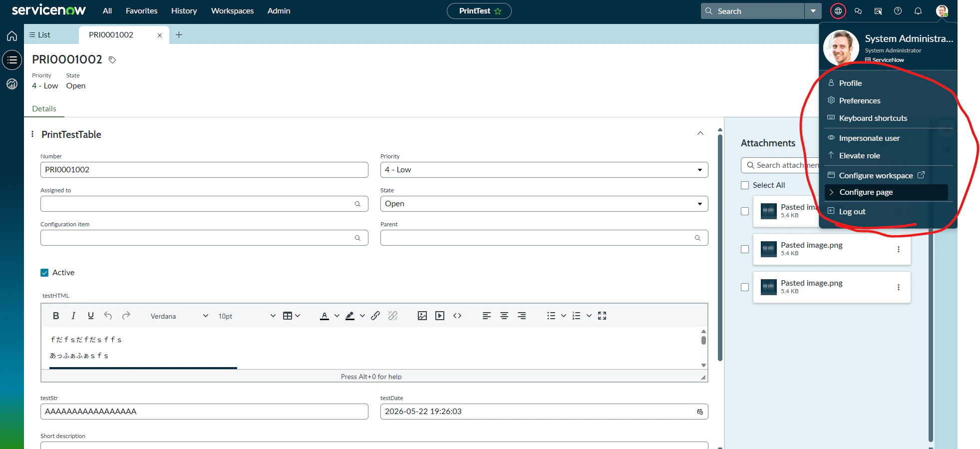Click the Bold formatting icon
Image resolution: width=980 pixels, height=449 pixels.
pyautogui.click(x=56, y=316)
